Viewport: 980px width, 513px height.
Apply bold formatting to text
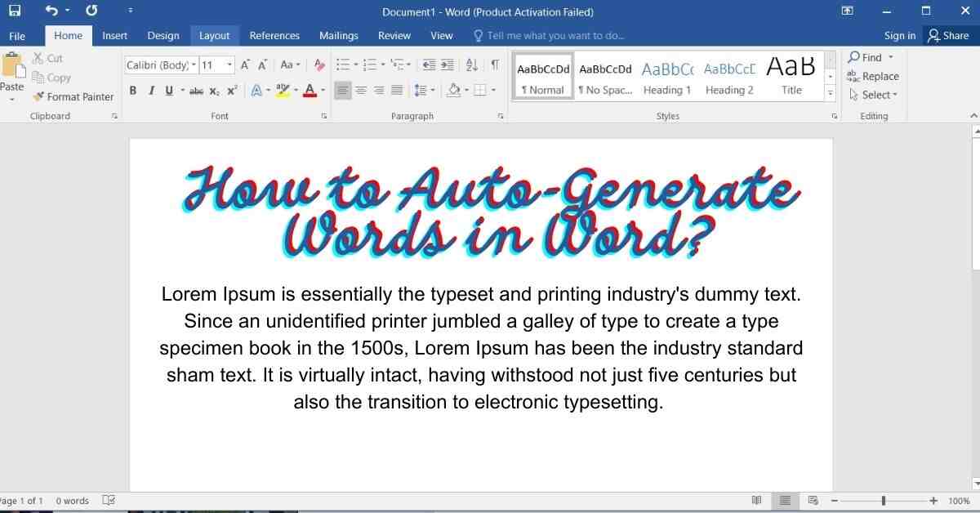pyautogui.click(x=133, y=91)
